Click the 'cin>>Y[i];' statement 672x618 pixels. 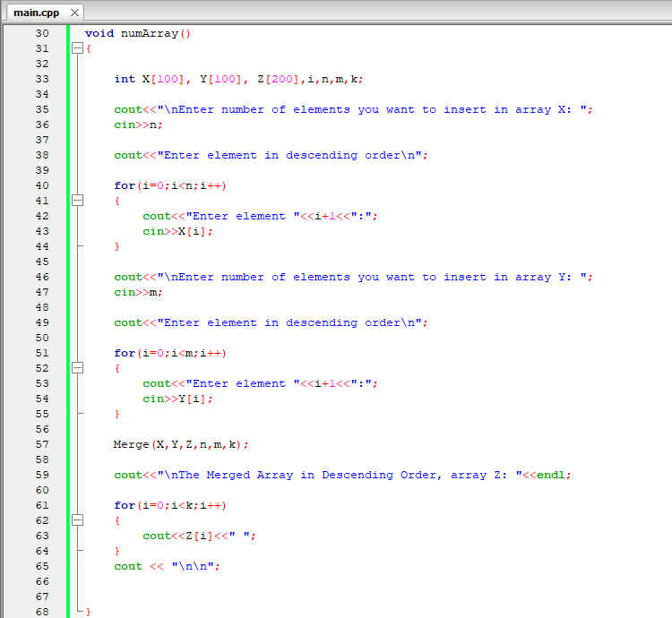click(x=177, y=399)
